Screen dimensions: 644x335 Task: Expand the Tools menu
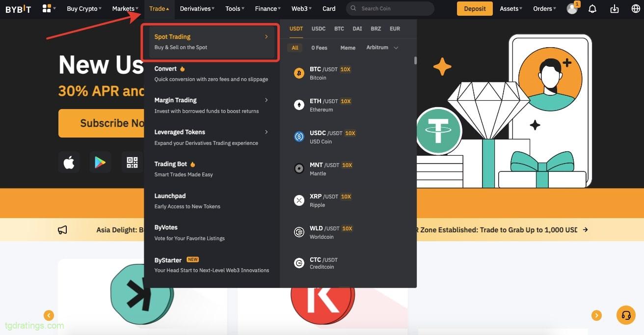pyautogui.click(x=235, y=8)
